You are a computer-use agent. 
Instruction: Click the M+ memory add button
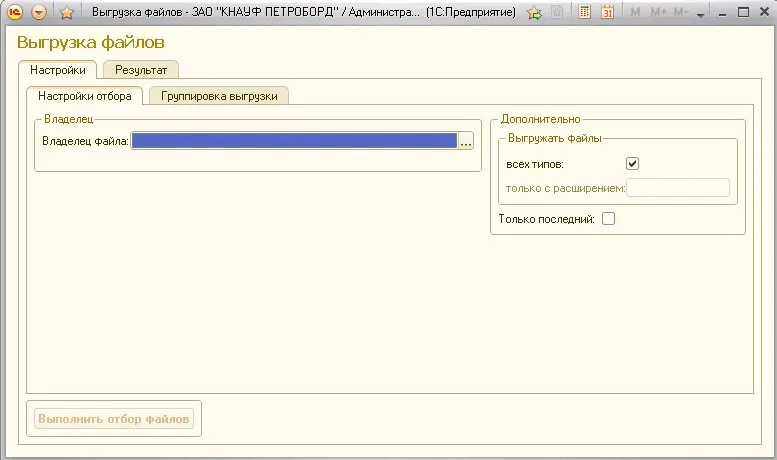tap(659, 12)
